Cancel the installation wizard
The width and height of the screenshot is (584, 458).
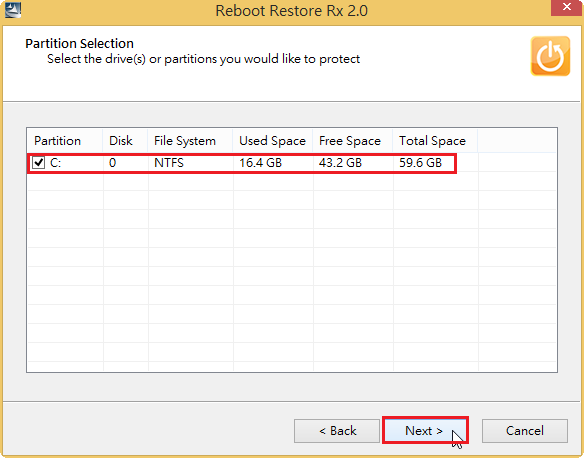(525, 431)
